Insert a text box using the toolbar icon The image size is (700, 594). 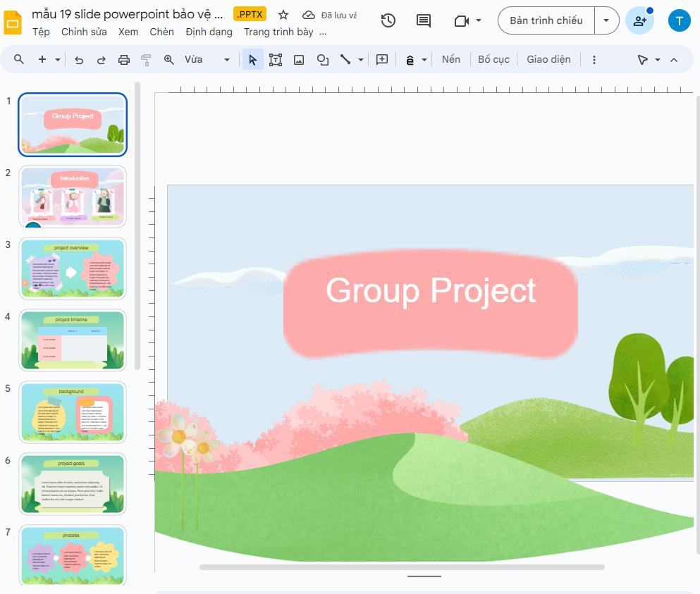click(276, 59)
